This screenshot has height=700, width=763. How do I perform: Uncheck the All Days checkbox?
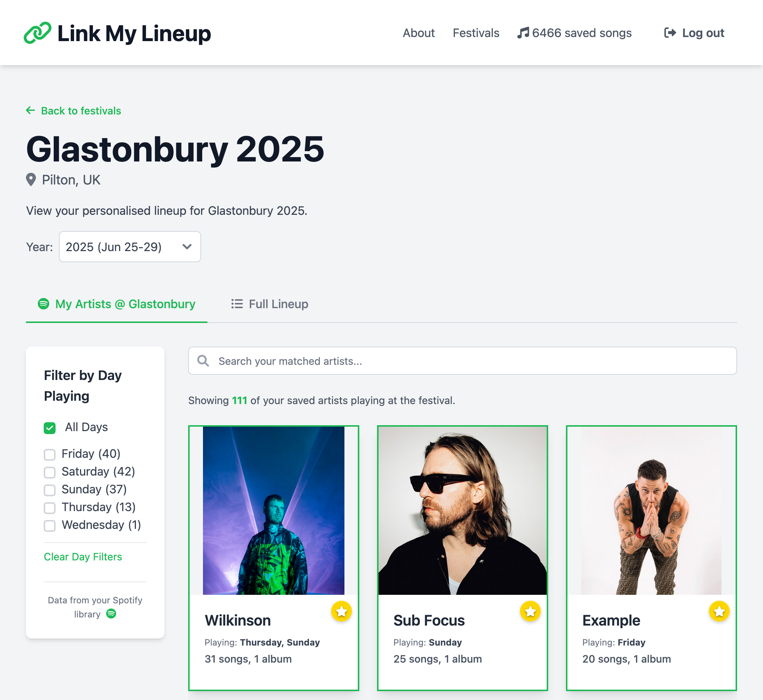tap(50, 428)
